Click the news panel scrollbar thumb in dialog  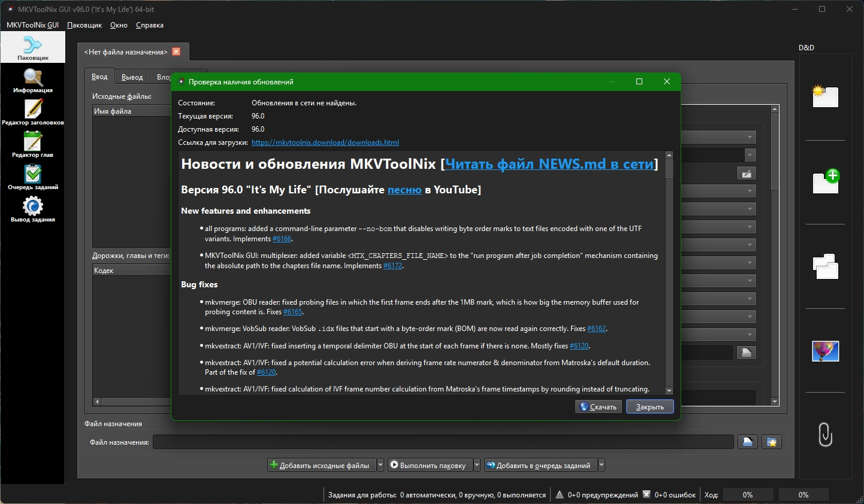click(x=669, y=169)
